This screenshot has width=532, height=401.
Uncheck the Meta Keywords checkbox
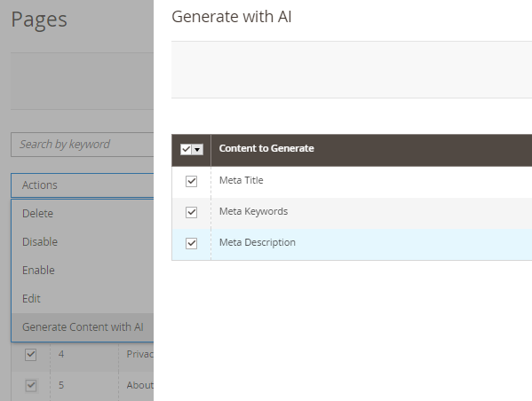coord(191,212)
